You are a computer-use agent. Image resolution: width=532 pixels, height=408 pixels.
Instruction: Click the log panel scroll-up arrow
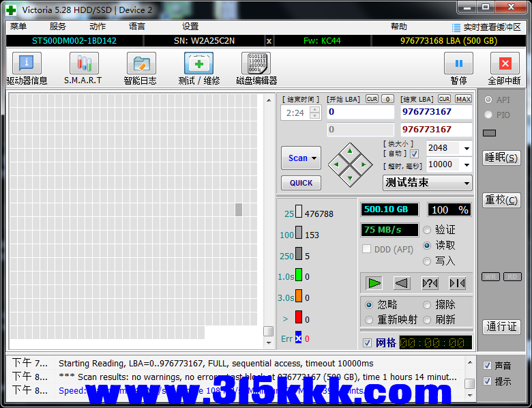tap(470, 363)
